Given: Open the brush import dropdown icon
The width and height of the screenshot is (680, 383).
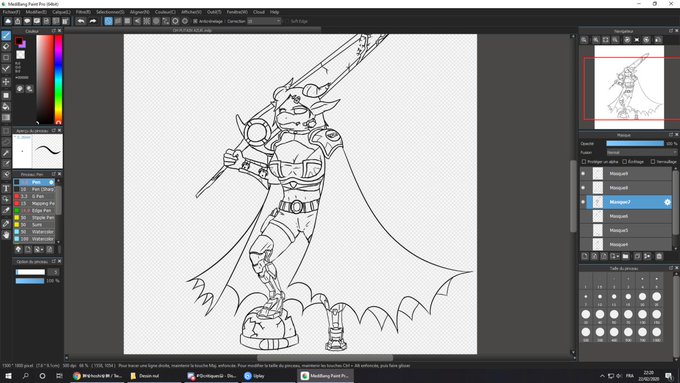Looking at the screenshot, I should (x=39, y=249).
